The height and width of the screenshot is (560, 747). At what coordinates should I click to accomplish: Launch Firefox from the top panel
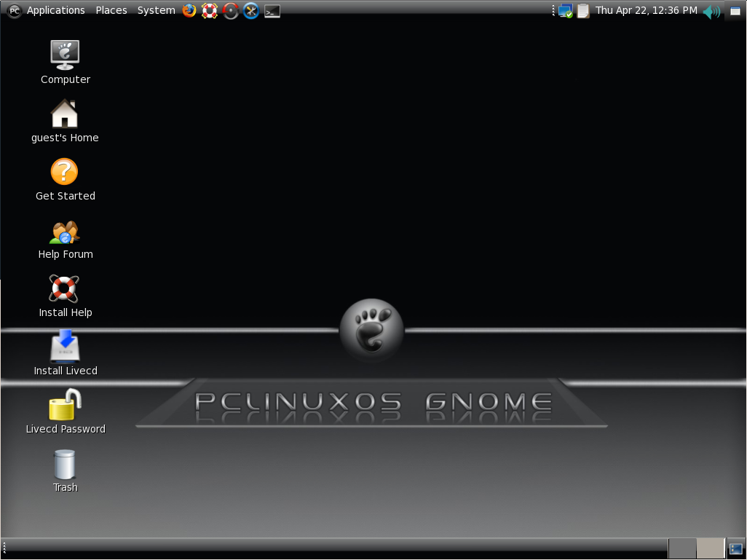click(189, 10)
